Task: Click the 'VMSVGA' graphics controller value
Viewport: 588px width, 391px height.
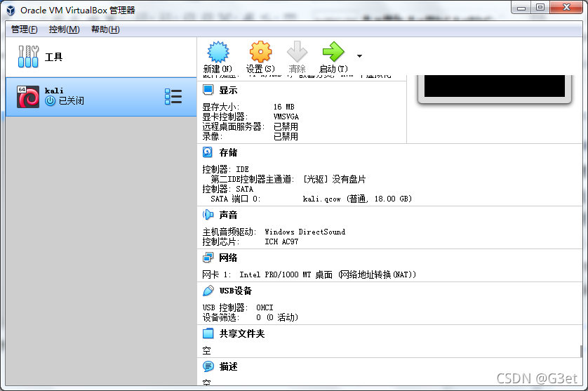Action: (286, 117)
